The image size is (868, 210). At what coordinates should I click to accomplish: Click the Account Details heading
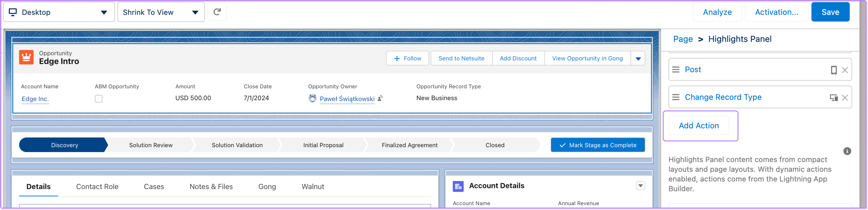pyautogui.click(x=496, y=186)
